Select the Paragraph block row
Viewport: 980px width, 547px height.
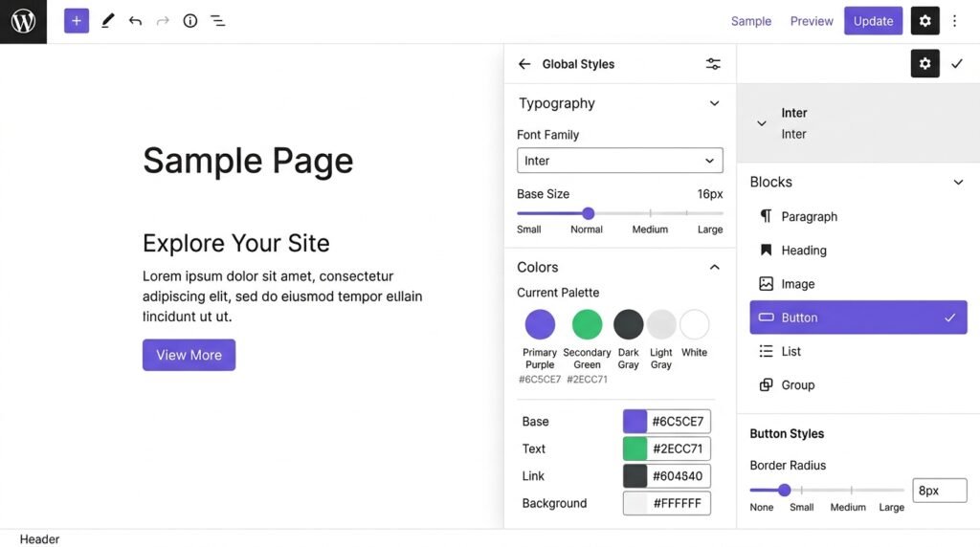[x=858, y=216]
